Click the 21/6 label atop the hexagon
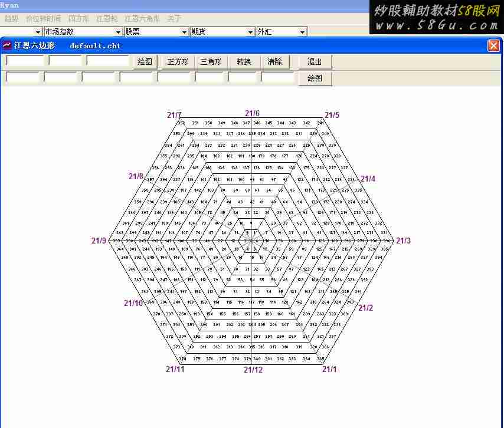 pyautogui.click(x=253, y=113)
